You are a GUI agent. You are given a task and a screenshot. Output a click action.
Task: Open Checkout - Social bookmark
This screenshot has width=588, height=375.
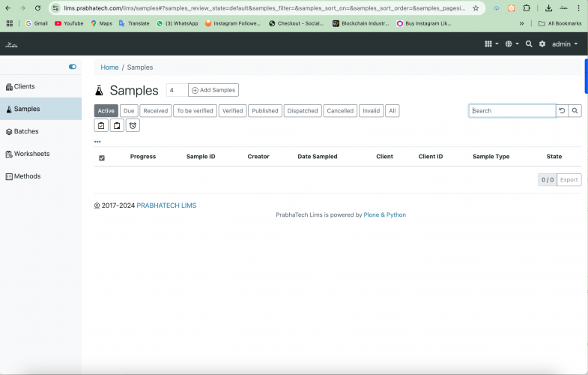[x=297, y=23]
